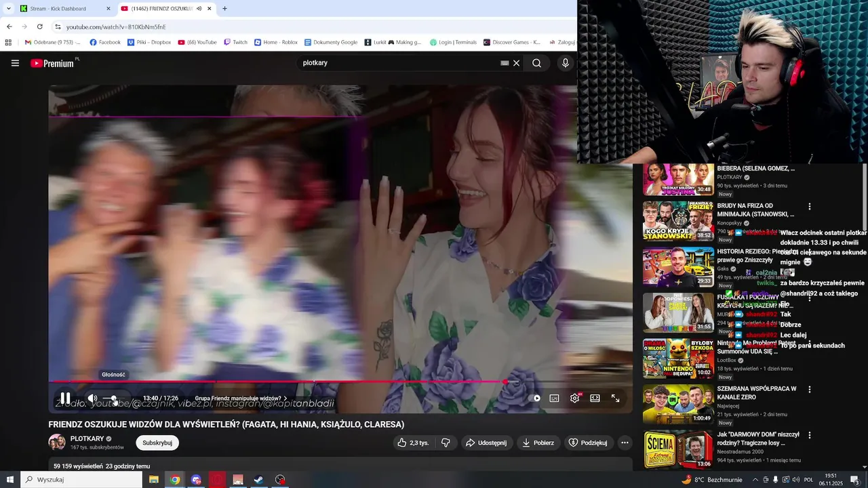Clear the search text with X

[x=516, y=63]
